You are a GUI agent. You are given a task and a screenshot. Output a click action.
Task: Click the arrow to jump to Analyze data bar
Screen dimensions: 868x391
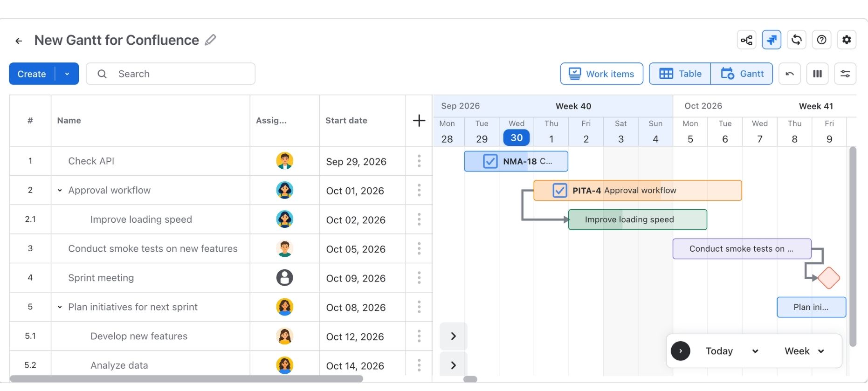point(453,365)
